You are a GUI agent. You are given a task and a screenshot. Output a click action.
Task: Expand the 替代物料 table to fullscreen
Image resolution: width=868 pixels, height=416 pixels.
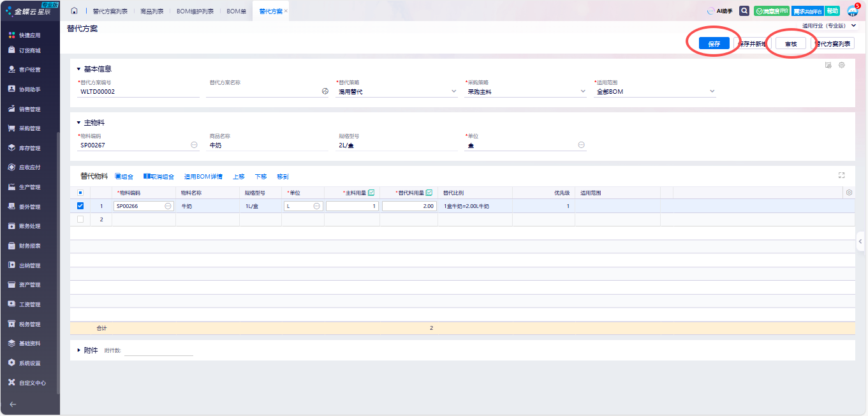point(841,175)
